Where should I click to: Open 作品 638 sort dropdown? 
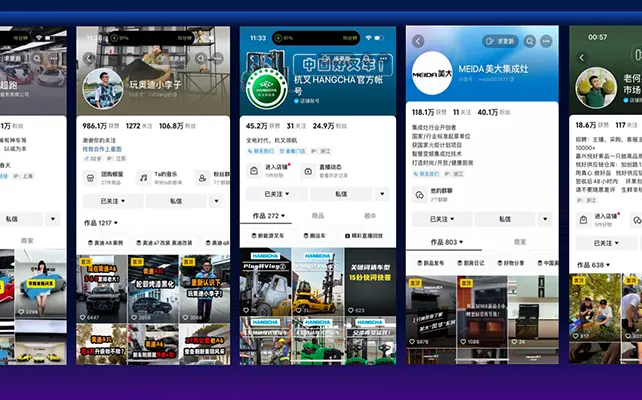coord(593,265)
